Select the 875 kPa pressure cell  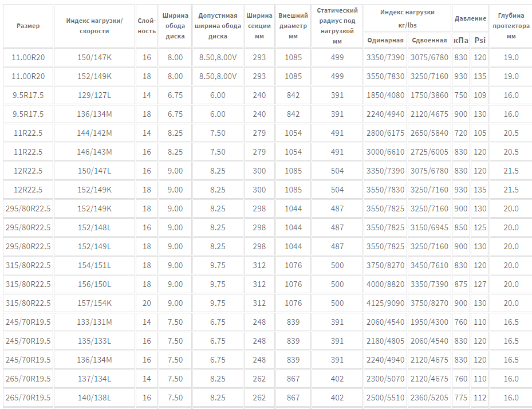pos(461,284)
